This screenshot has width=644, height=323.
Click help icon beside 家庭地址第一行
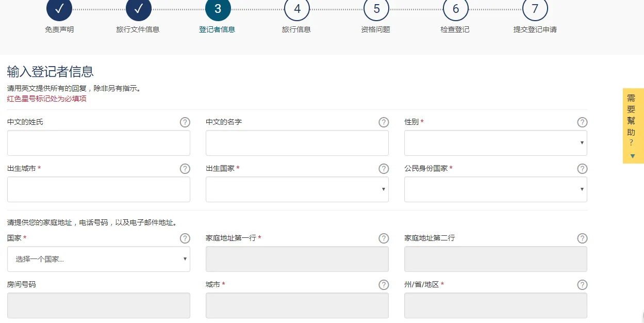pyautogui.click(x=384, y=238)
